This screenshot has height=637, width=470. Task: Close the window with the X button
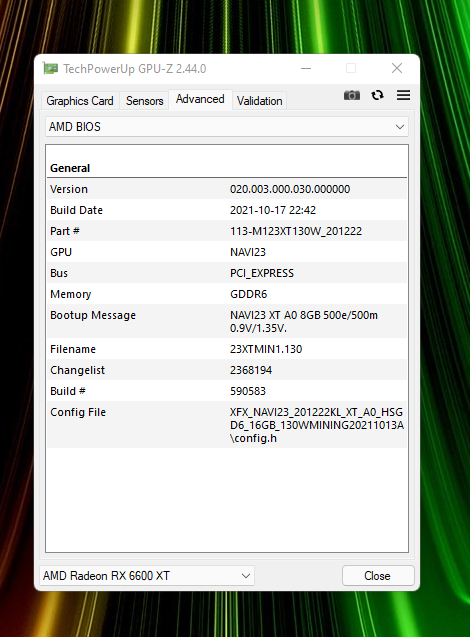click(397, 68)
